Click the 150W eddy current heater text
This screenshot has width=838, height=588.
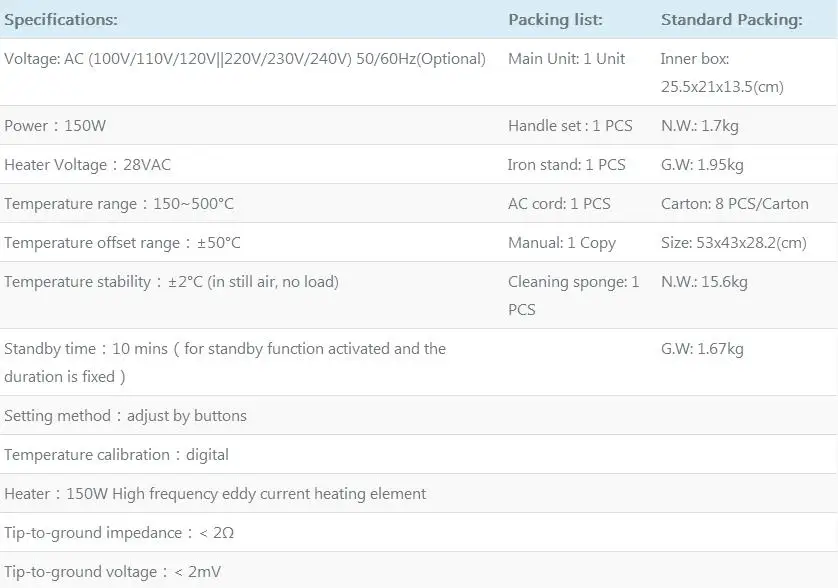pyautogui.click(x=215, y=494)
